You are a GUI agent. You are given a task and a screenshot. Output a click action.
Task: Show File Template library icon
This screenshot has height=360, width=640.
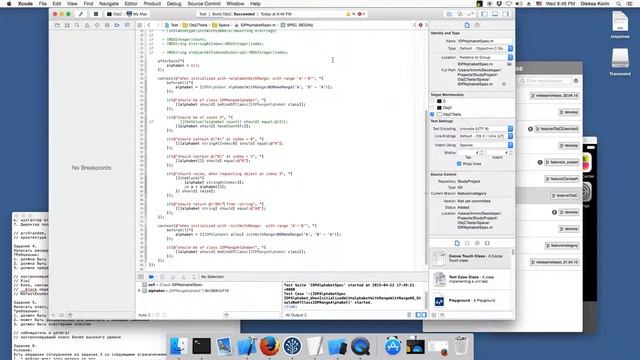click(457, 243)
